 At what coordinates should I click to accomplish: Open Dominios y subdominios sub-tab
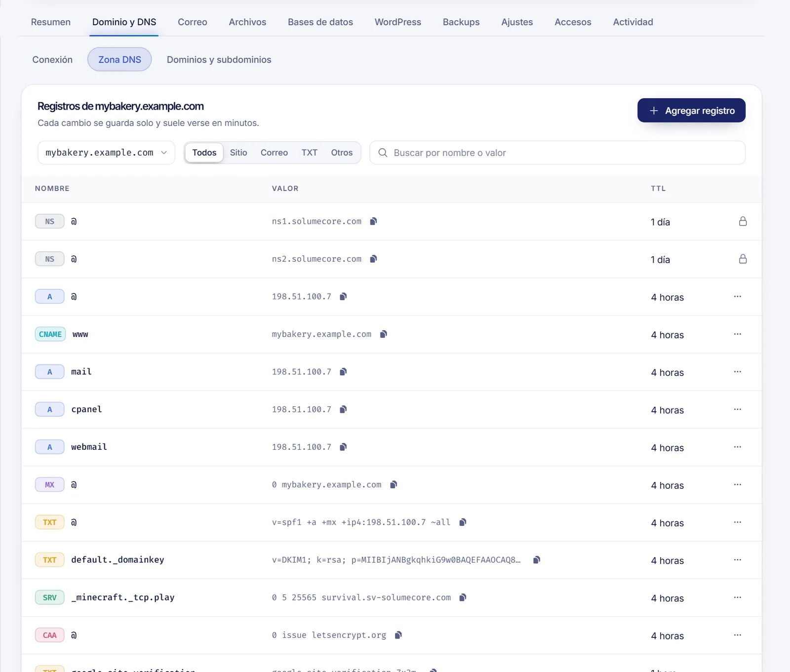coord(219,60)
